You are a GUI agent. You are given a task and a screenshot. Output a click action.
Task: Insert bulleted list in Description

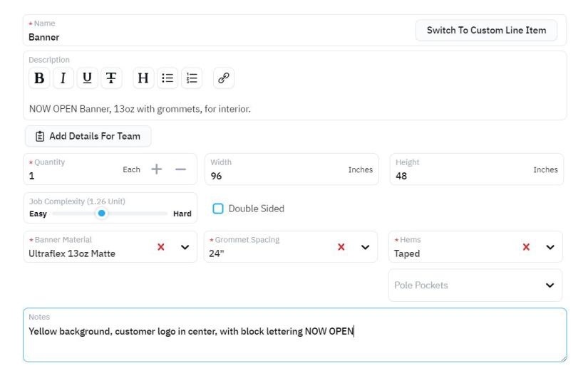[x=167, y=78]
